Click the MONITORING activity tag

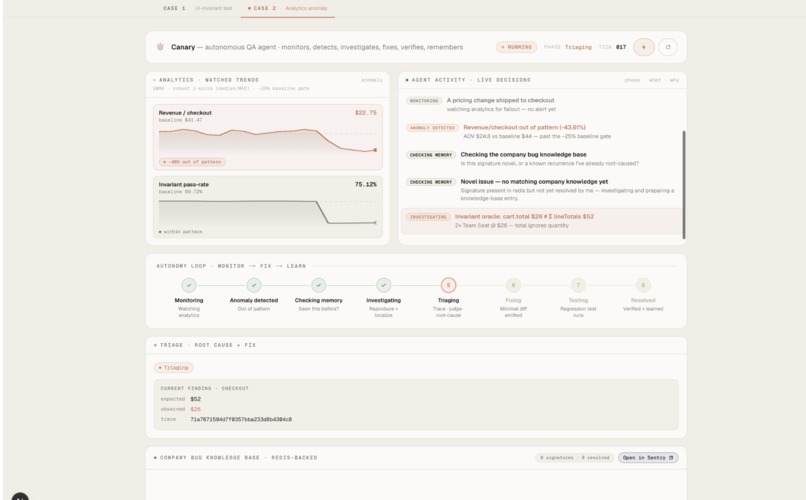coord(424,101)
